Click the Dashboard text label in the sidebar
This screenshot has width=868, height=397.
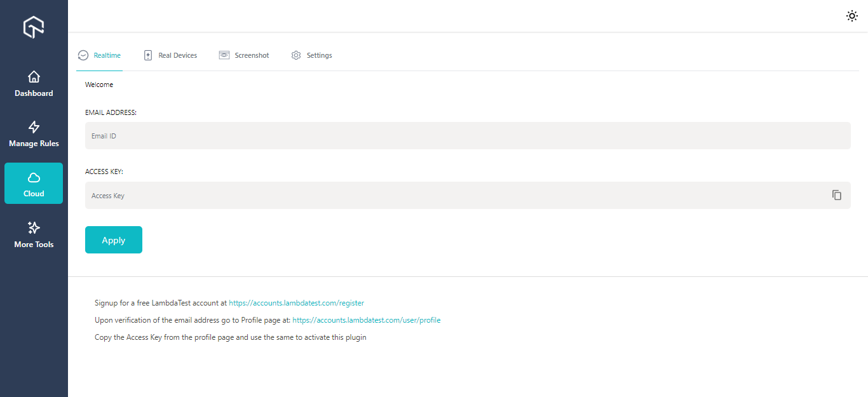click(34, 93)
